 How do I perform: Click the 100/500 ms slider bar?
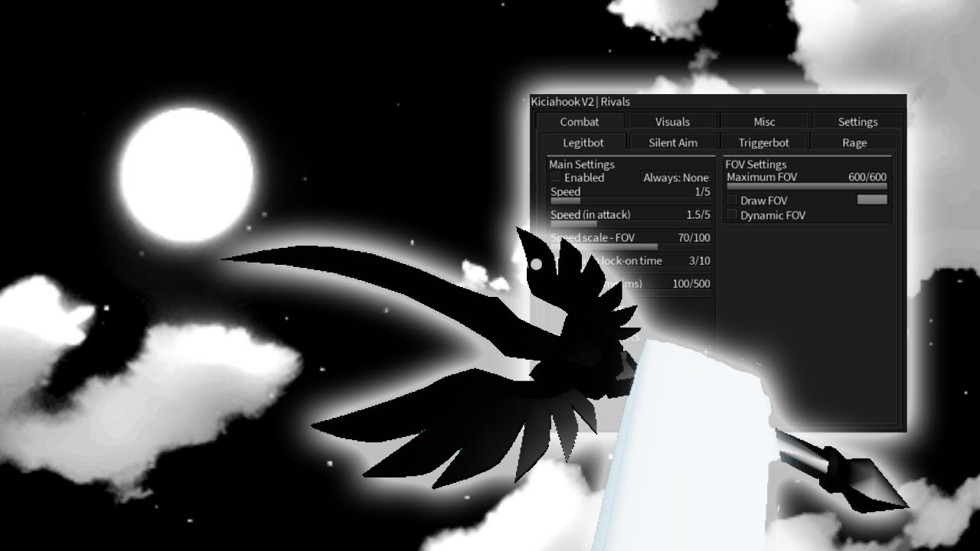pos(631,292)
